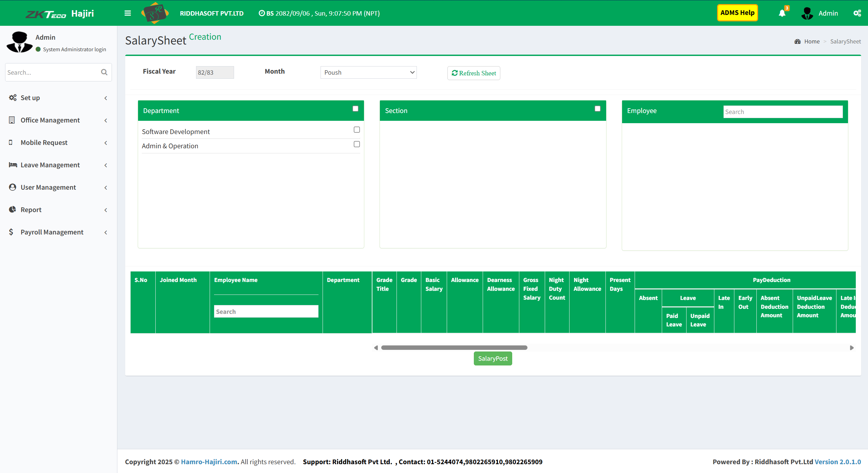Screen dimensions: 868x473
Task: Click the settings gears icon in header
Action: (x=857, y=13)
